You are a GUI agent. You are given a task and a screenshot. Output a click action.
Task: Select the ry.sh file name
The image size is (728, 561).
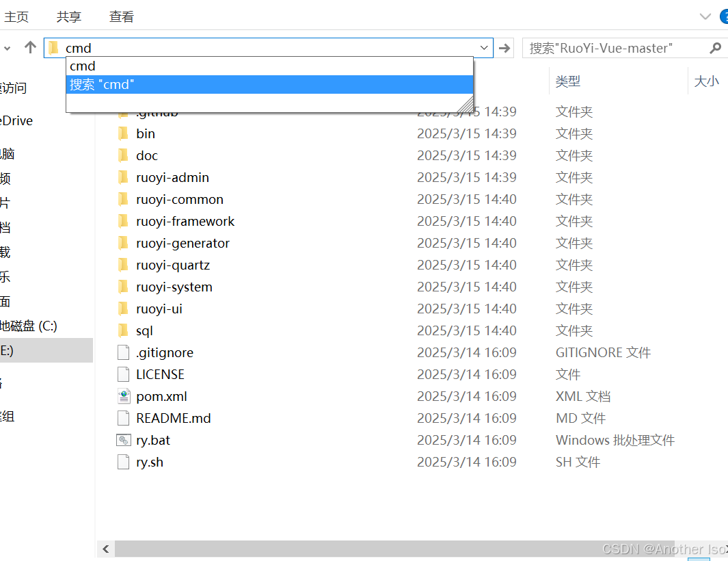coord(150,462)
